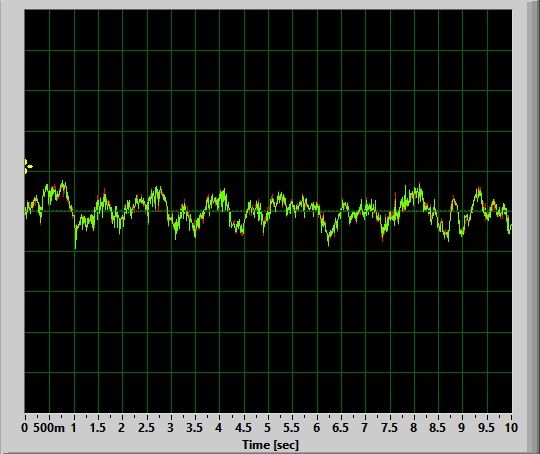This screenshot has width=540, height=454.
Task: Click the waveform trough near 6.2 seconds
Action: point(328,243)
